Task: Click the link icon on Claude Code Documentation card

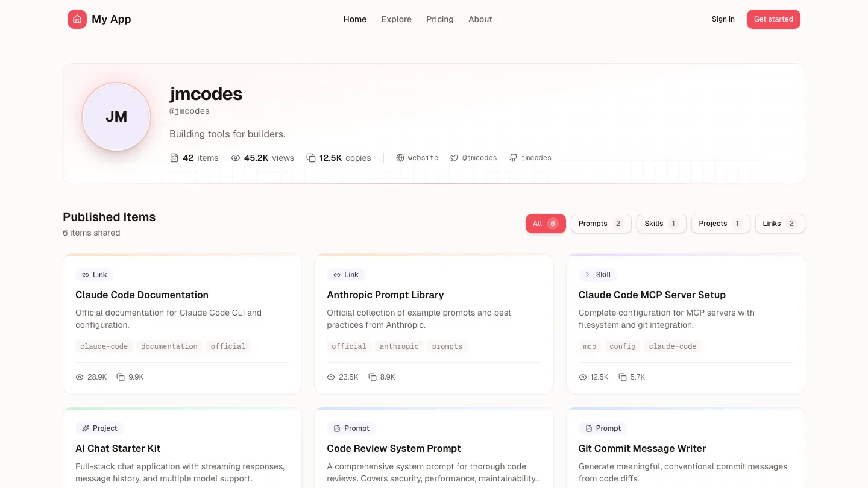Action: (86, 275)
